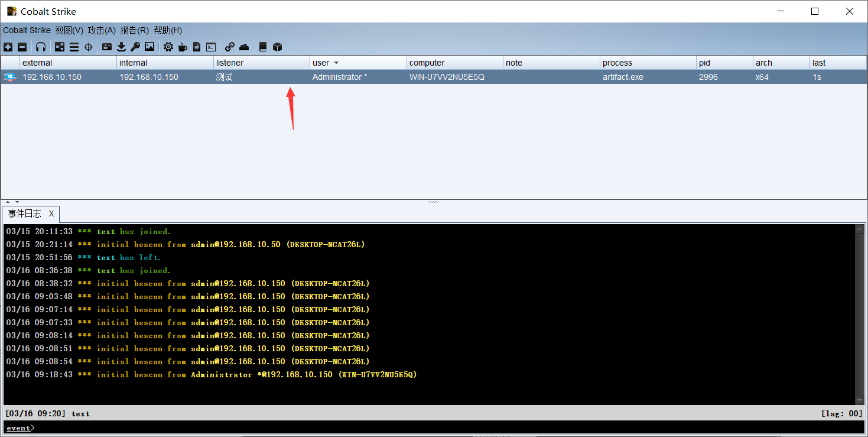Image resolution: width=868 pixels, height=437 pixels.
Task: Select the x64 arch cell
Action: [x=782, y=77]
